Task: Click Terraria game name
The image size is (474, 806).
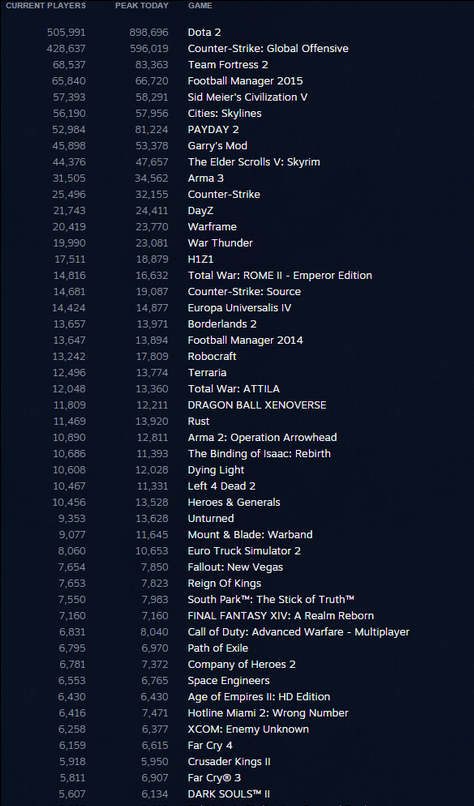Action: point(207,373)
